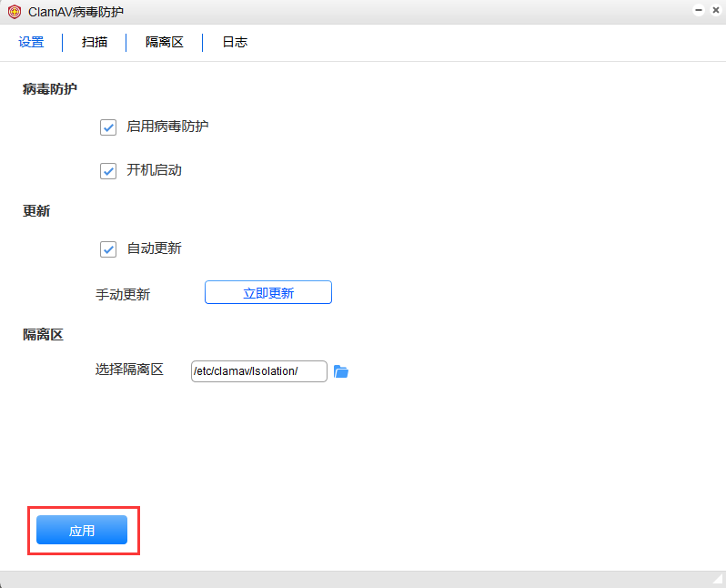Open folder browser for isolation path

tap(341, 371)
